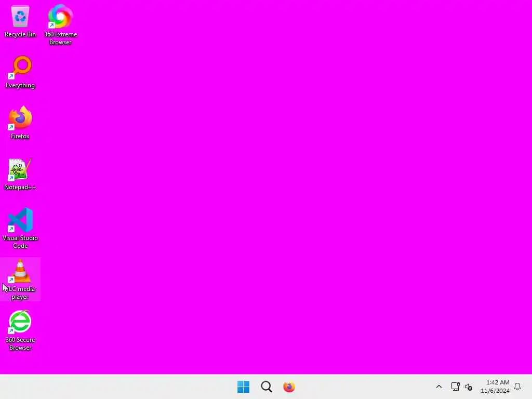
Task: Open the clock showing 1:42 AM
Action: click(495, 387)
